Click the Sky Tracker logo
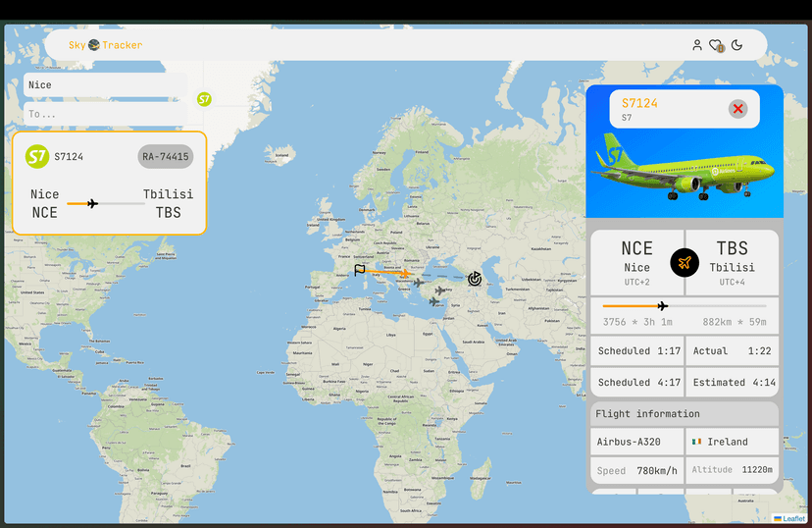 pos(106,45)
